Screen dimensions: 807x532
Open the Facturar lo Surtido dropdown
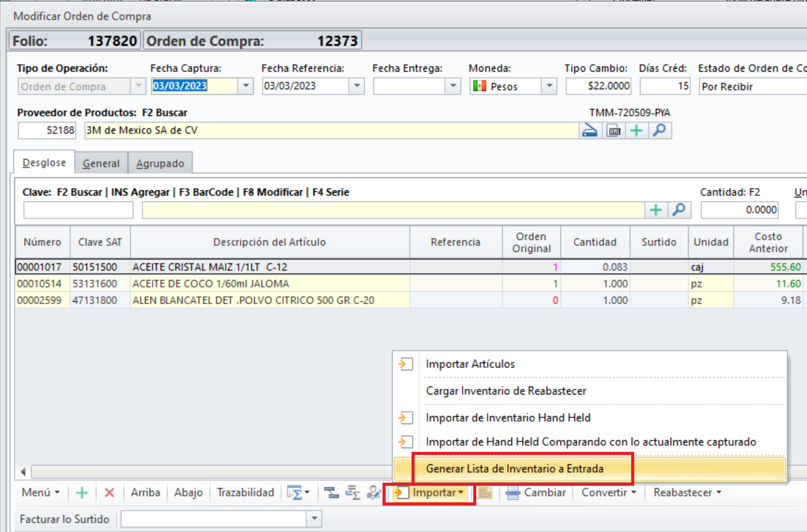click(x=315, y=519)
